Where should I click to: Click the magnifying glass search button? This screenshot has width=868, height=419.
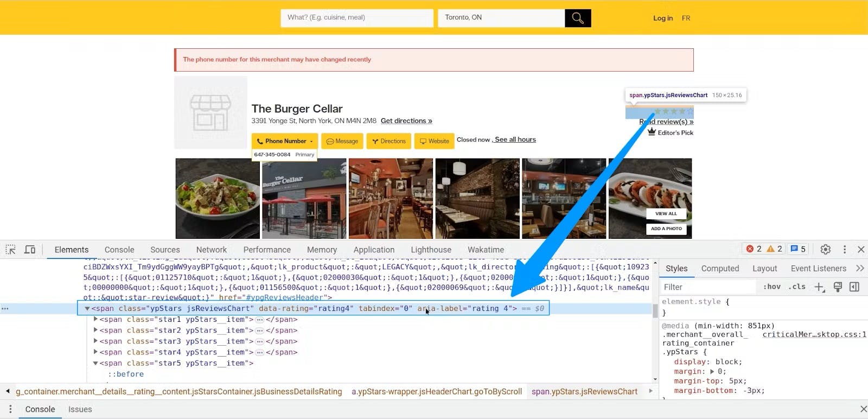coord(578,18)
